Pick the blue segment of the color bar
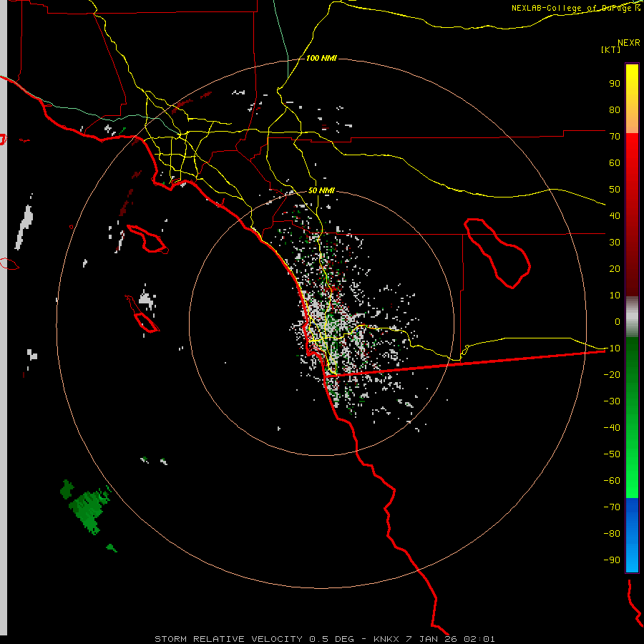Screen dimensions: 644x644 632,535
